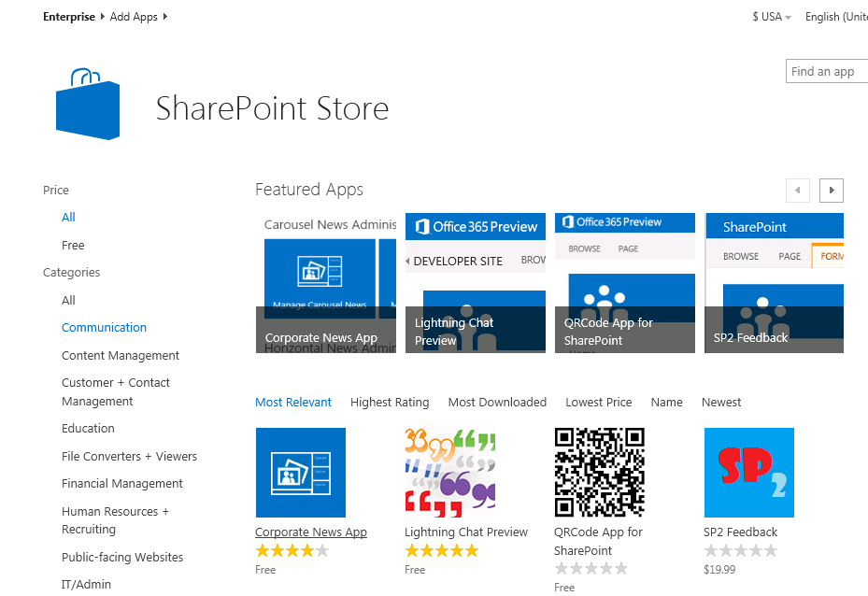Click Corporate News App star rating

pos(292,550)
